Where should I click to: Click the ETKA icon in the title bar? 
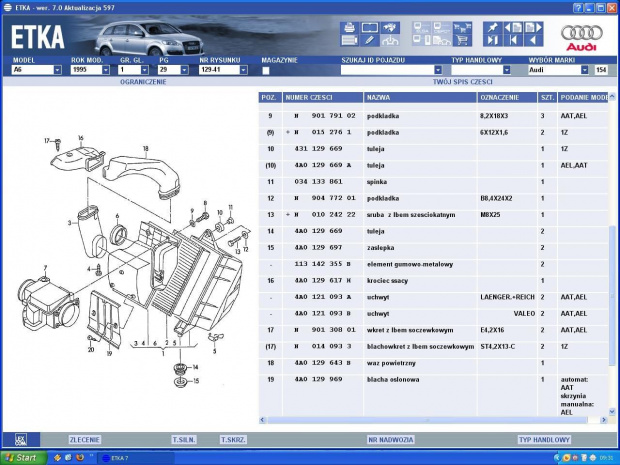point(8,8)
